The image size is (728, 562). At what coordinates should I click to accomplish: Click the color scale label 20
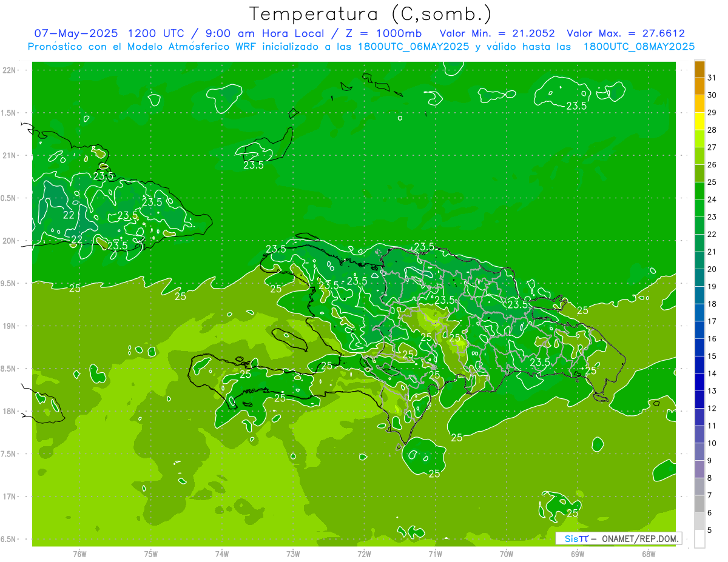pos(712,269)
